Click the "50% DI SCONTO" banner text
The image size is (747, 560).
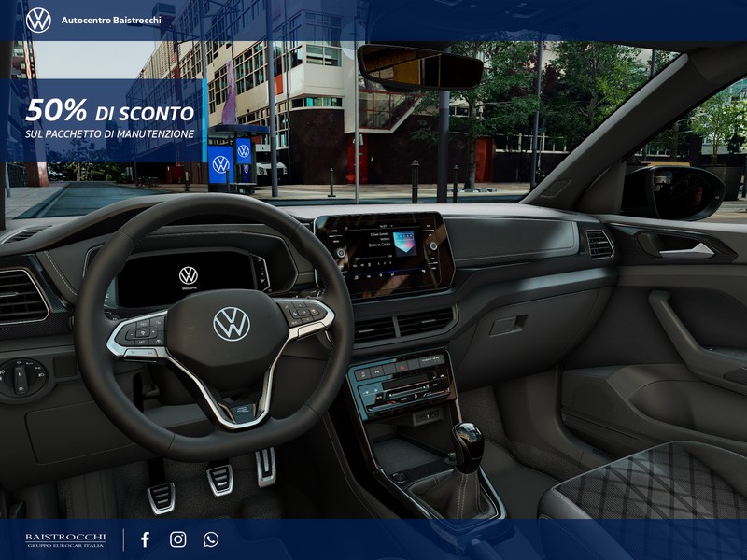click(110, 110)
